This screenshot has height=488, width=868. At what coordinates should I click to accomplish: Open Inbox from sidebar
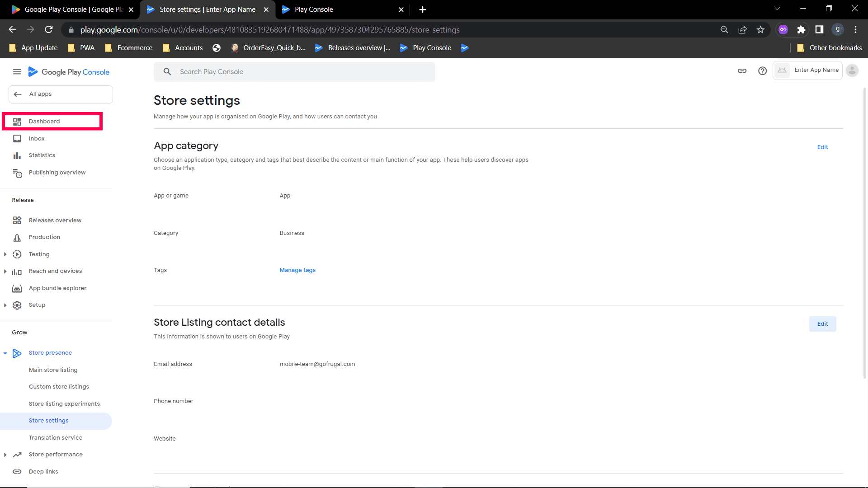pyautogui.click(x=37, y=139)
